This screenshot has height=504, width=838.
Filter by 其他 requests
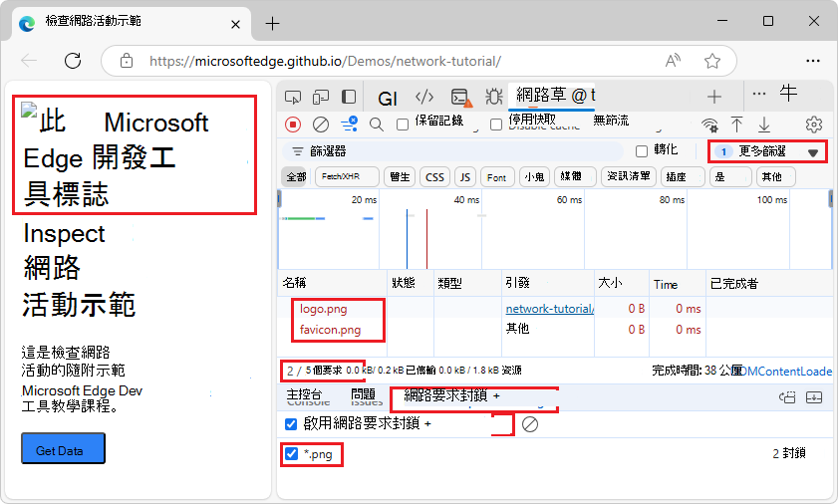775,177
